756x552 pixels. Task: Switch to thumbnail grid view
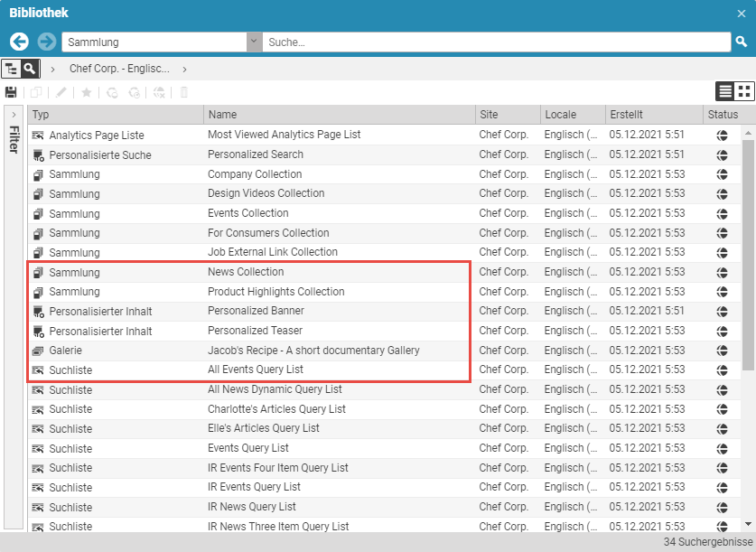744,91
